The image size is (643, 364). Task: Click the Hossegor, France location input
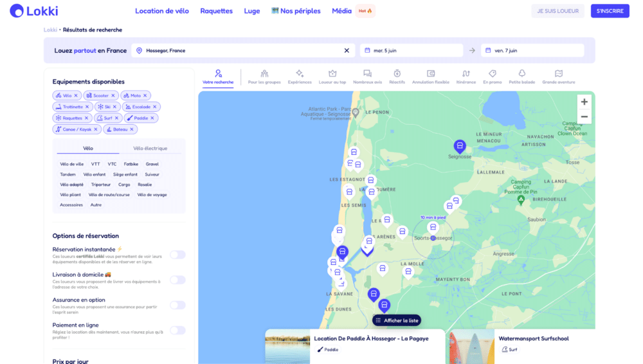pos(243,50)
